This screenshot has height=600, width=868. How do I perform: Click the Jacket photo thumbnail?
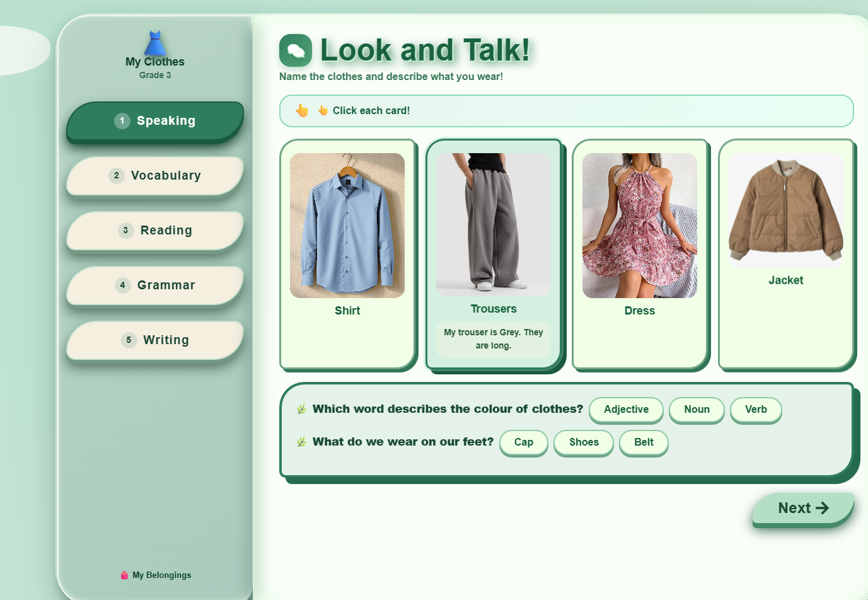coord(786,209)
